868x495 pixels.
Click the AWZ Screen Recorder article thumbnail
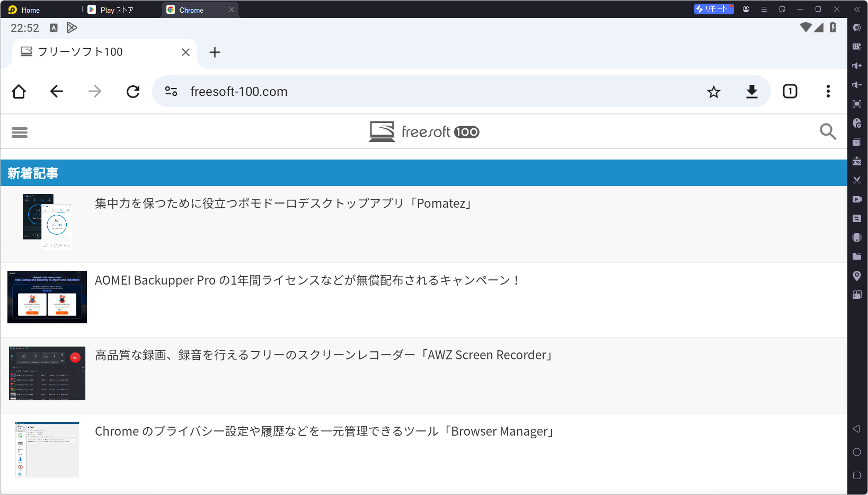47,373
